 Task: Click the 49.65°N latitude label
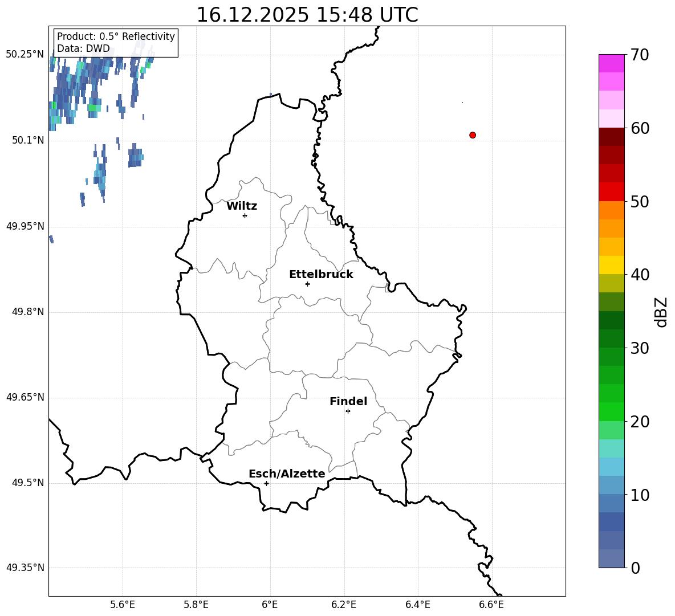pyautogui.click(x=25, y=397)
